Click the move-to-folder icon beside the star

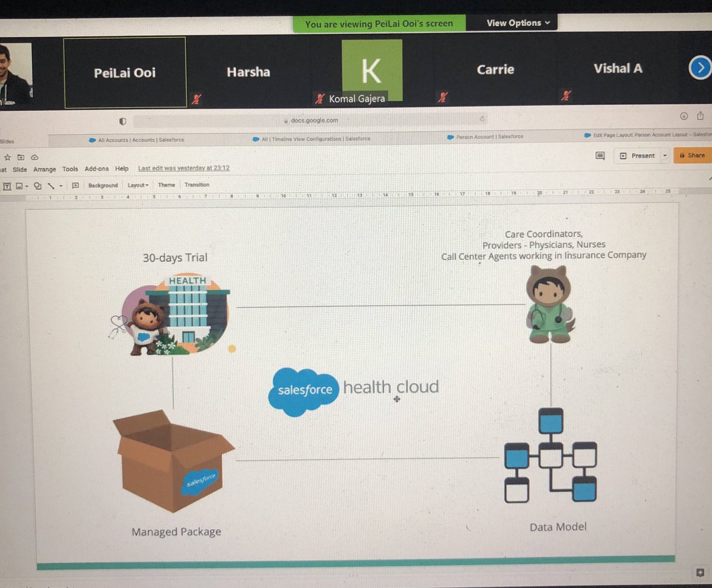click(x=21, y=157)
